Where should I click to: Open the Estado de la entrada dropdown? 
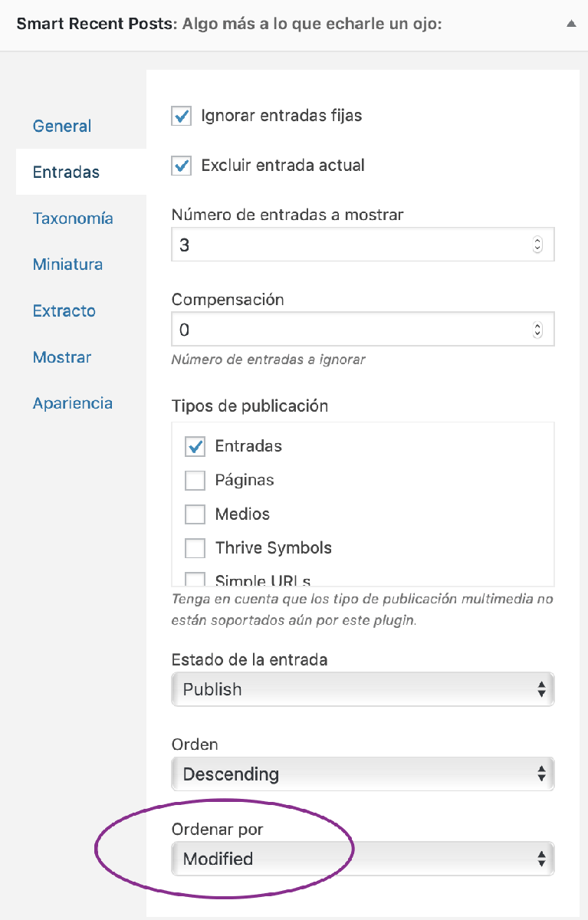click(x=363, y=689)
